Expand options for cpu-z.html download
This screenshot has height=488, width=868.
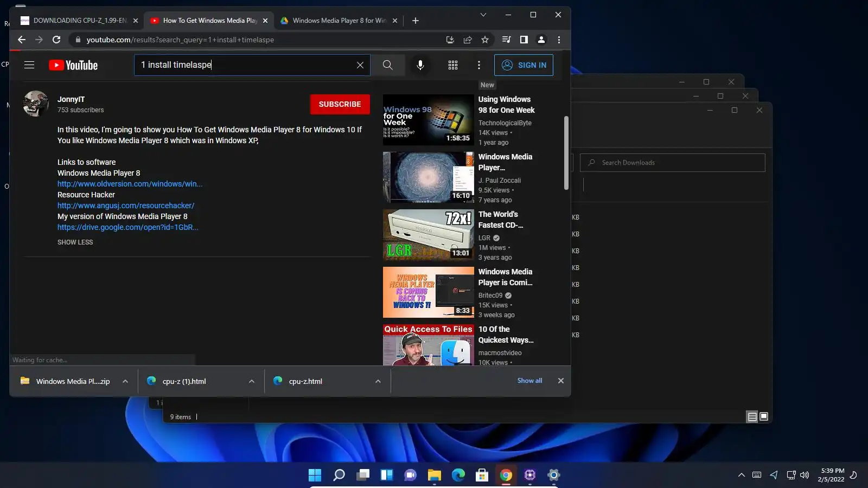(x=378, y=381)
